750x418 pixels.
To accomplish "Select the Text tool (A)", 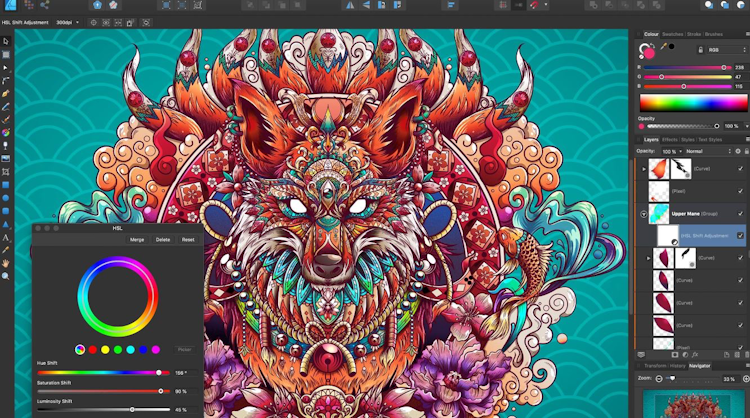I will click(x=6, y=237).
